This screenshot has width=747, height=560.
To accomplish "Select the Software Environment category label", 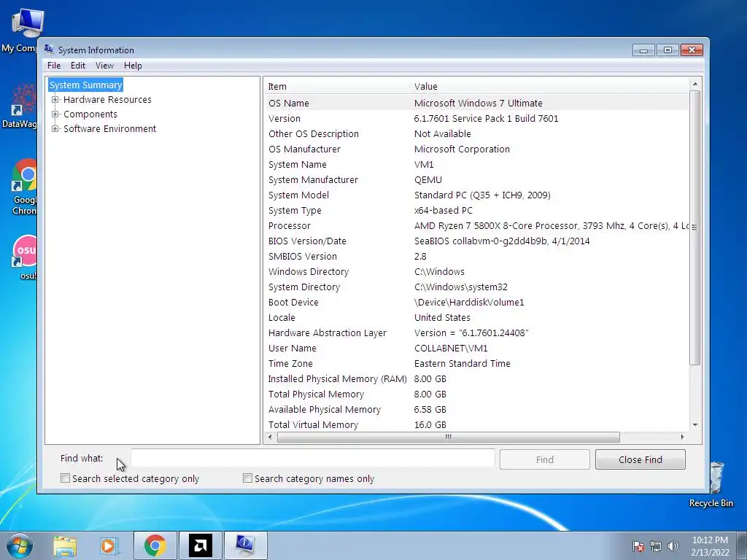I will (109, 128).
